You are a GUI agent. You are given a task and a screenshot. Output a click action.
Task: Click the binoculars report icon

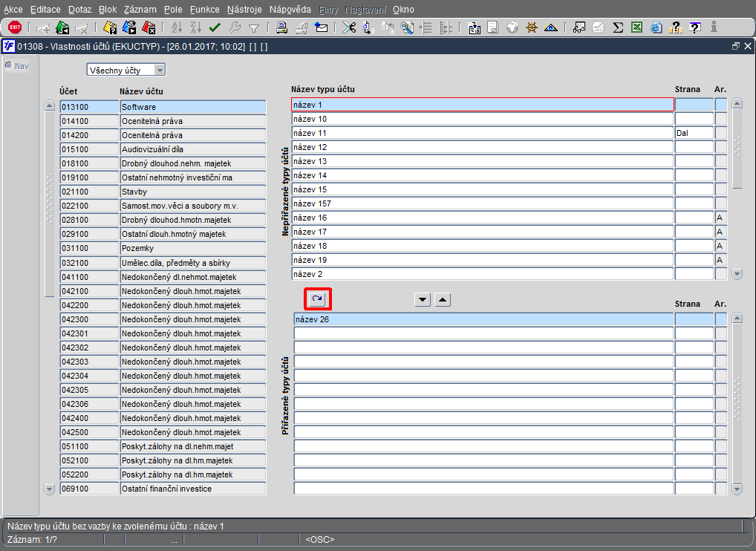pyautogui.click(x=579, y=27)
